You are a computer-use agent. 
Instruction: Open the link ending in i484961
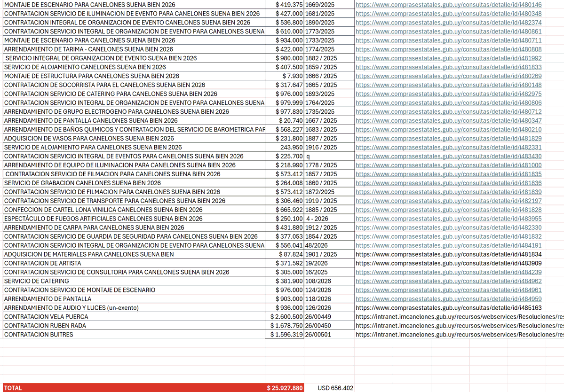click(449, 290)
